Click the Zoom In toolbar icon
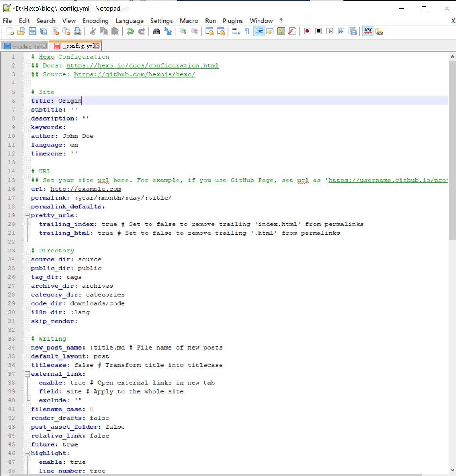 [183, 32]
